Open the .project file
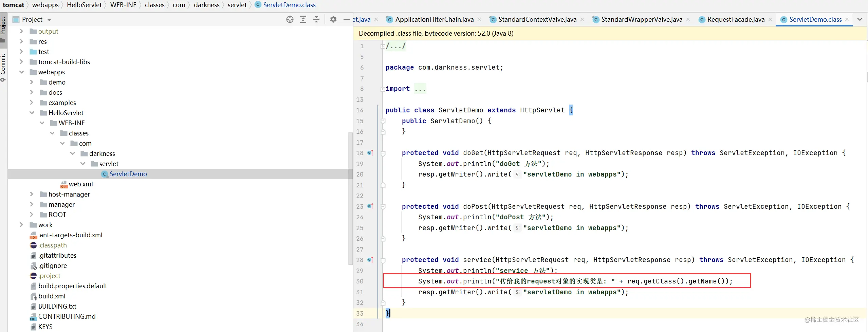This screenshot has width=868, height=332. 49,276
